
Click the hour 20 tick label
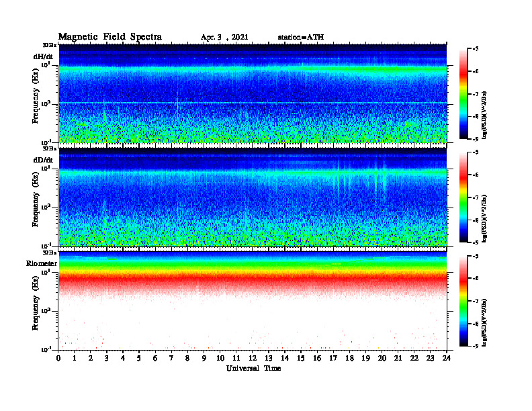pyautogui.click(x=382, y=359)
